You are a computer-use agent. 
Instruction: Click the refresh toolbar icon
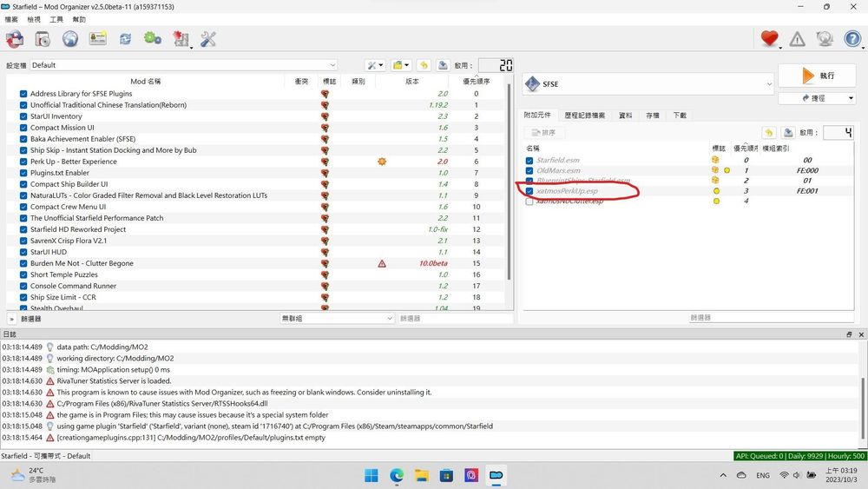pyautogui.click(x=126, y=38)
